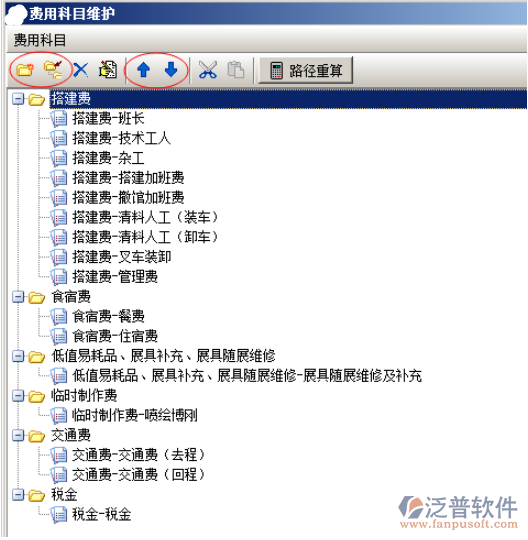Click the blue X delete icon
Viewport: 528px width, 540px height.
(81, 70)
